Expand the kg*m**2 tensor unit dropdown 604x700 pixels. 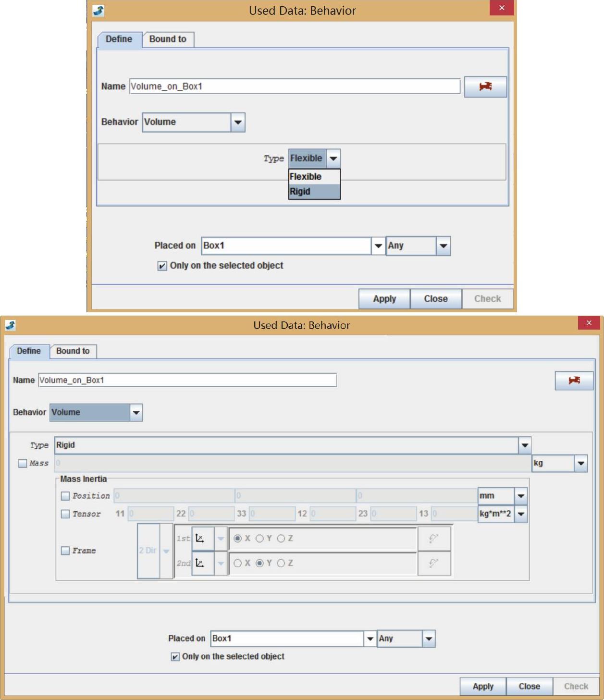[x=520, y=514]
